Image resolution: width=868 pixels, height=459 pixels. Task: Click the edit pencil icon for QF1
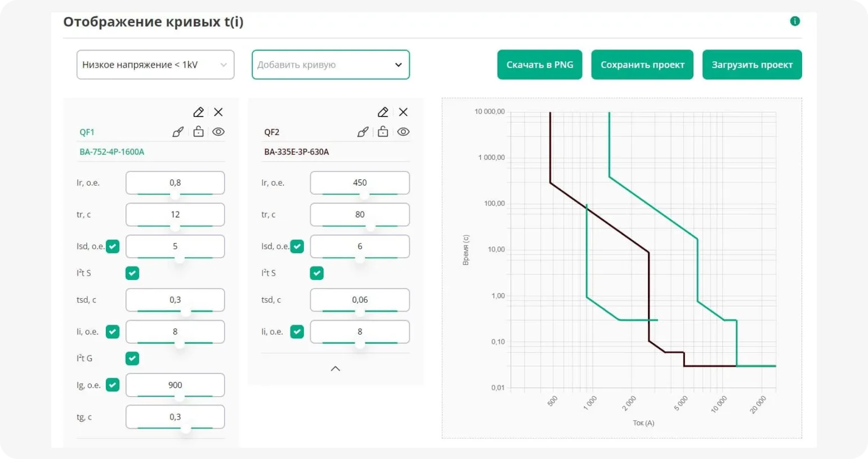click(x=198, y=112)
